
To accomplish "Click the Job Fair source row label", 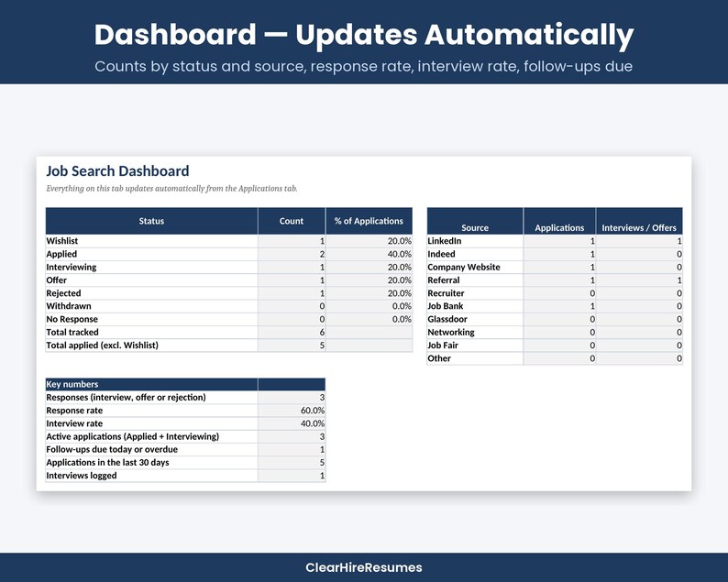I will pyautogui.click(x=443, y=345).
